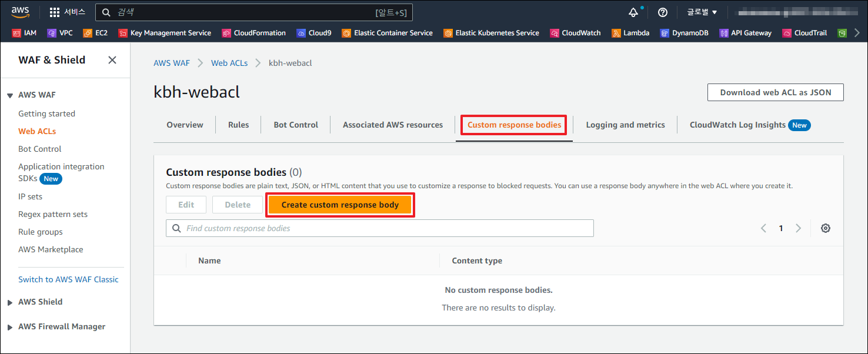Open the help question mark icon

coord(663,12)
